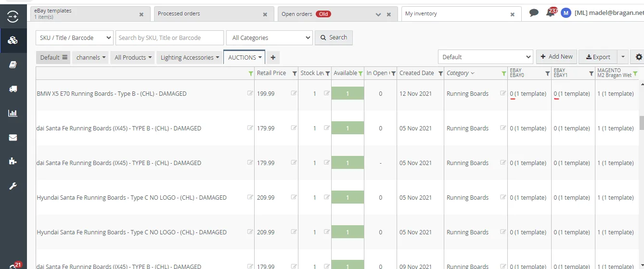Click the Export button

coord(598,57)
